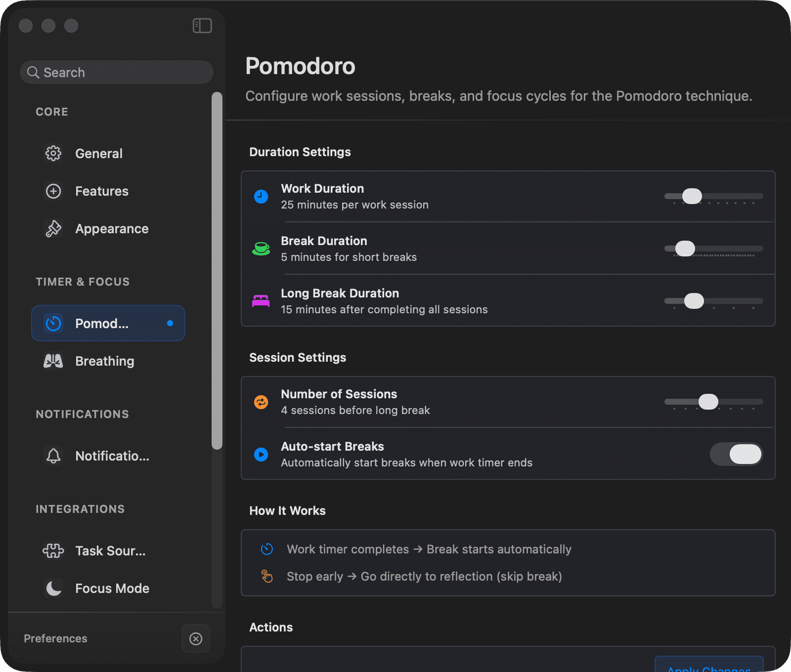The height and width of the screenshot is (672, 791).
Task: Open the Appearance settings page
Action: pyautogui.click(x=108, y=228)
